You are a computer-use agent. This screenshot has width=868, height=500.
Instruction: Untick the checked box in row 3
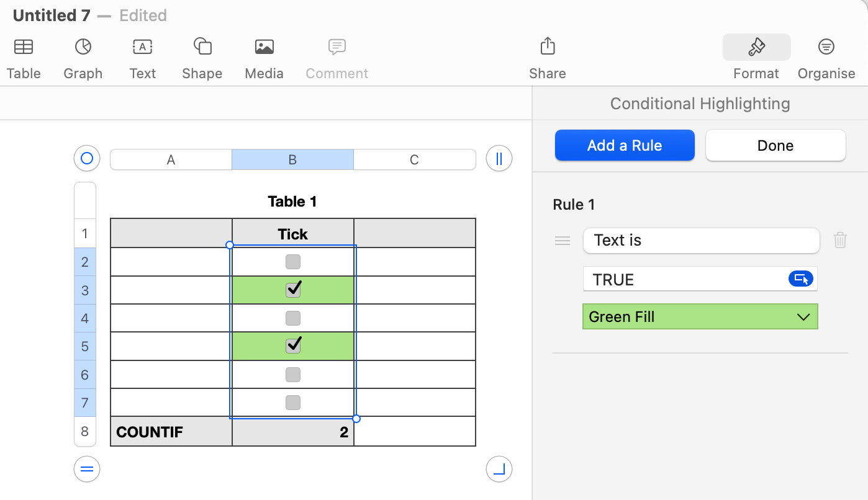tap(293, 290)
